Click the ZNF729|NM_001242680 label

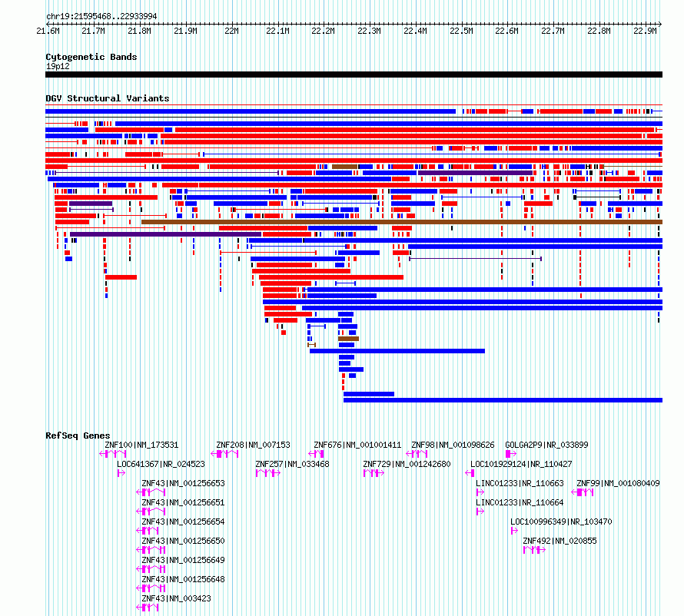[407, 464]
